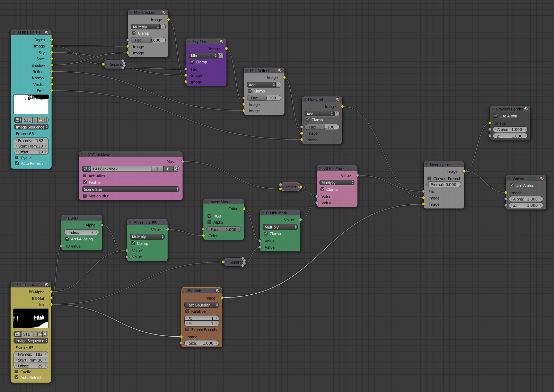Collapse the Sky Mix node with its triangle
This screenshot has width=554, height=392.
pos(189,42)
